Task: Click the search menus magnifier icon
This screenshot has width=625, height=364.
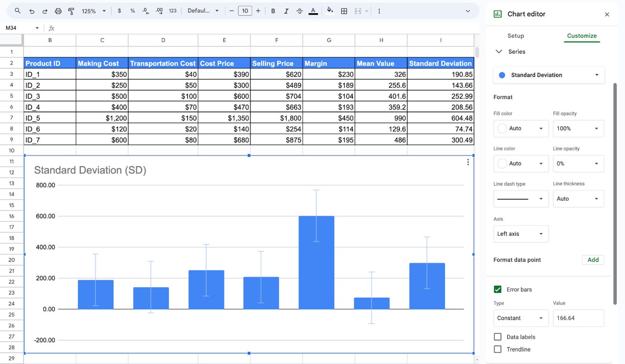Action: 18,11
